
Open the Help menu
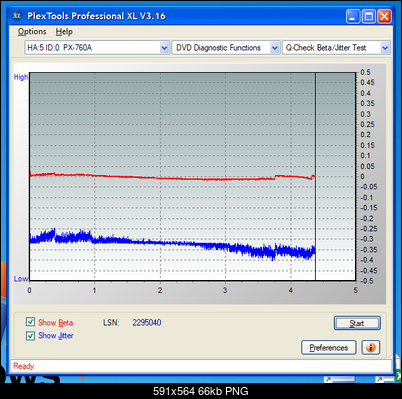(x=64, y=32)
